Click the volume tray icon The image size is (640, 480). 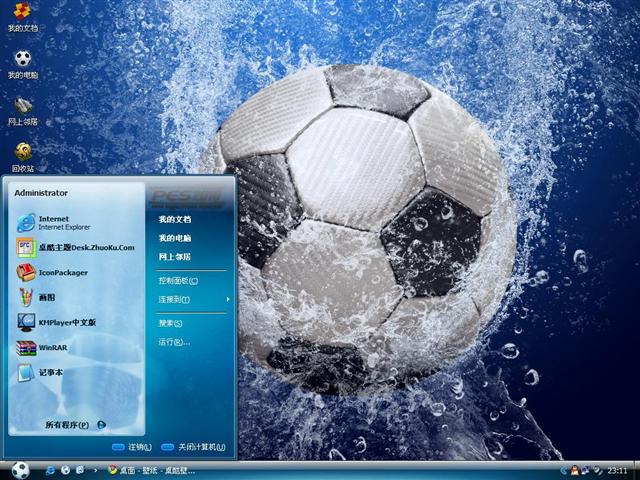pyautogui.click(x=597, y=471)
